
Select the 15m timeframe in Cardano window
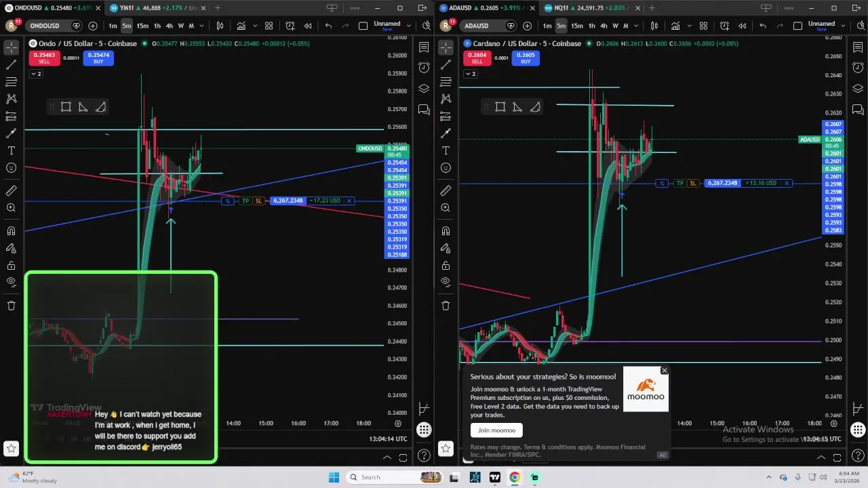(x=576, y=26)
